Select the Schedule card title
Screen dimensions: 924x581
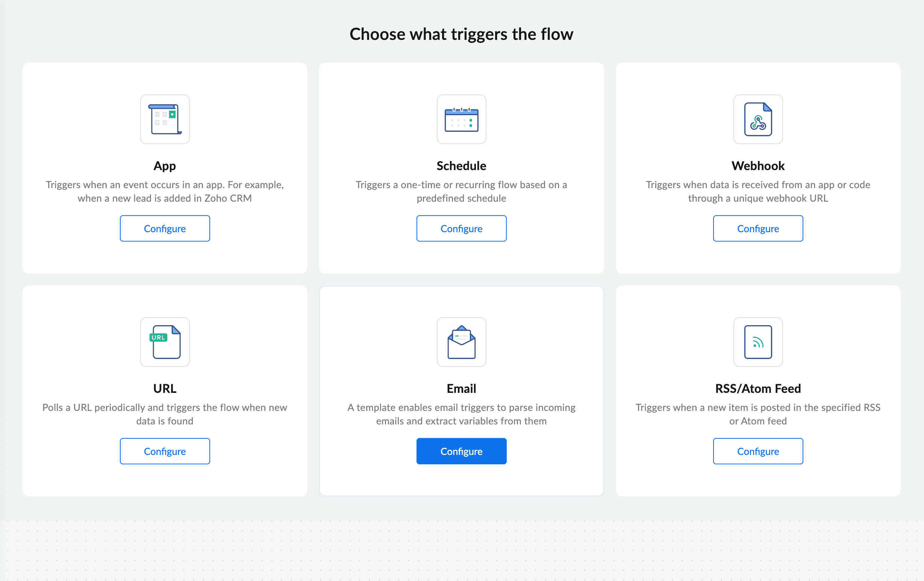point(461,166)
